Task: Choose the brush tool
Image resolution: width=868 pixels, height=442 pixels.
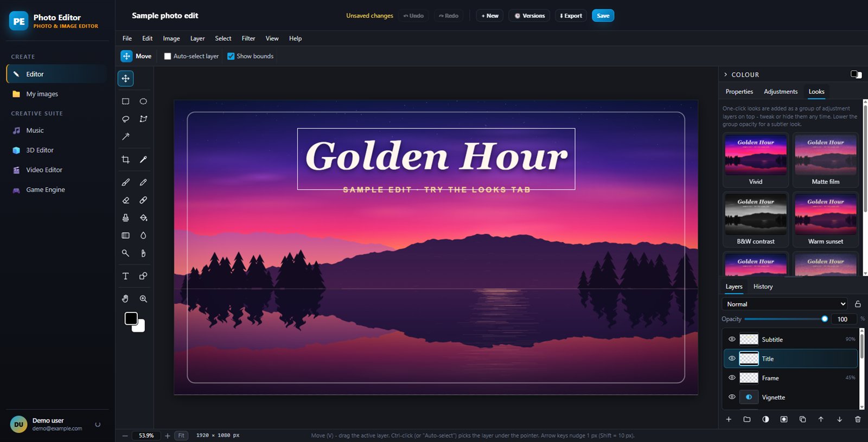Action: click(x=125, y=182)
